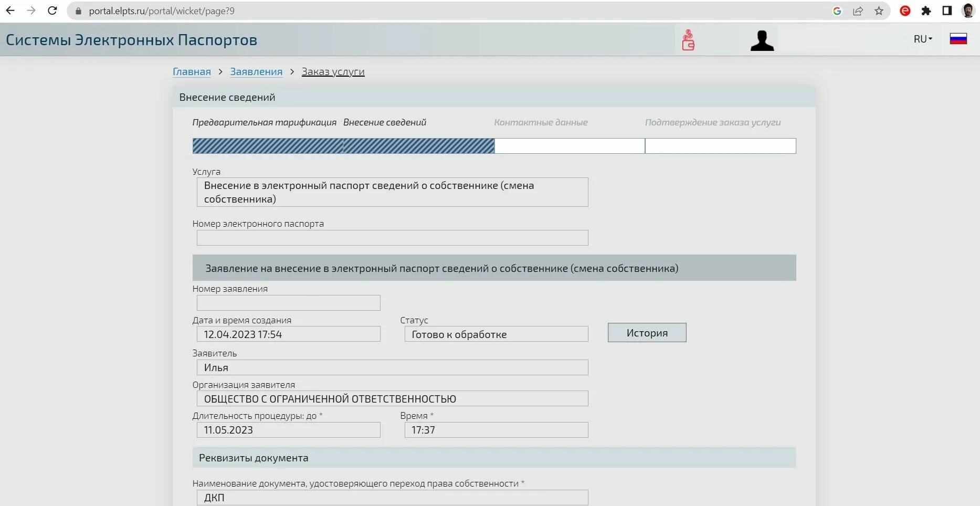Click the Russian flag icon

pyautogui.click(x=958, y=39)
